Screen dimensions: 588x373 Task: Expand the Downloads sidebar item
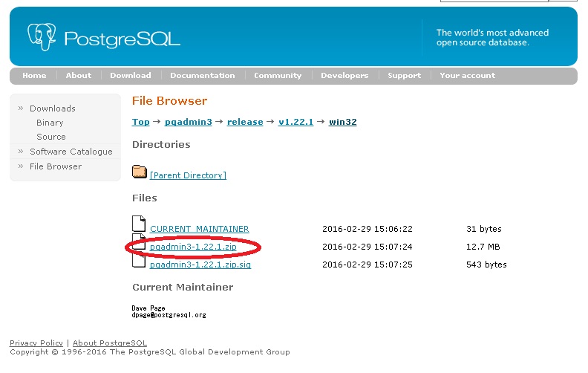(x=52, y=108)
